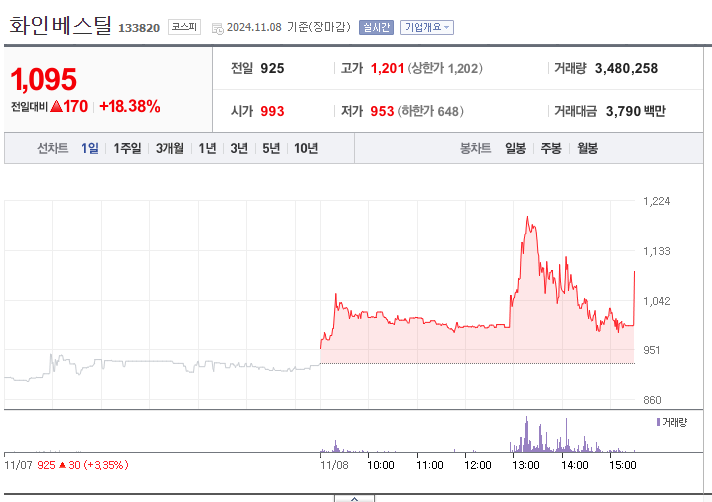Click the 15:00 time axis label
Viewport: 712px width, 502px height.
tap(623, 465)
